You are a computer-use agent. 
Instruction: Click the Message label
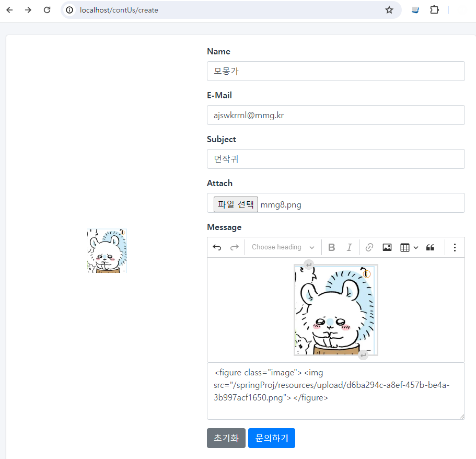(224, 227)
